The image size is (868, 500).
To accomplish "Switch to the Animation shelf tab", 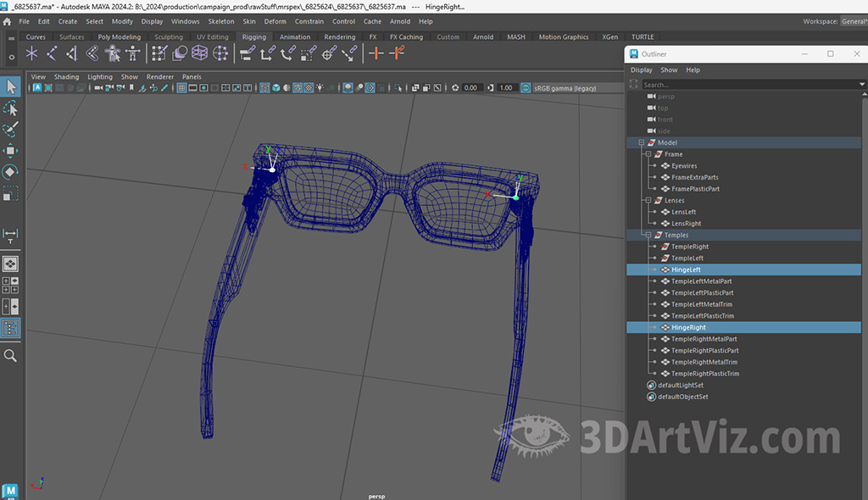I will [295, 37].
